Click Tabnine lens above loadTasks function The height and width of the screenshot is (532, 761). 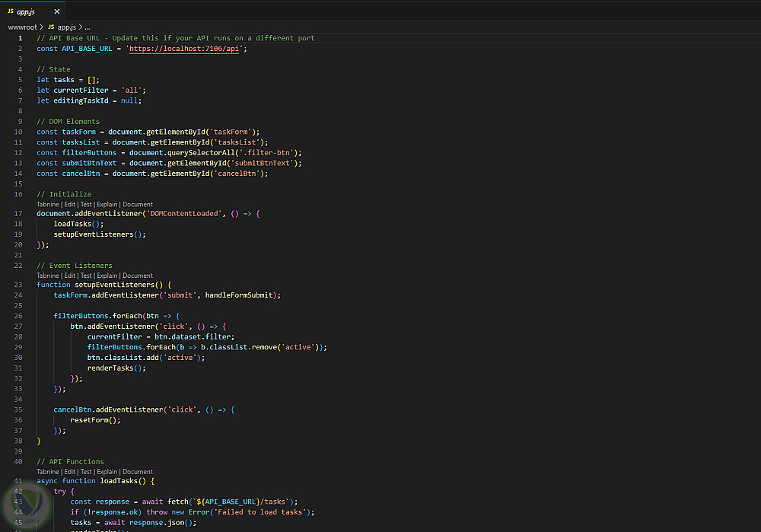click(x=47, y=472)
